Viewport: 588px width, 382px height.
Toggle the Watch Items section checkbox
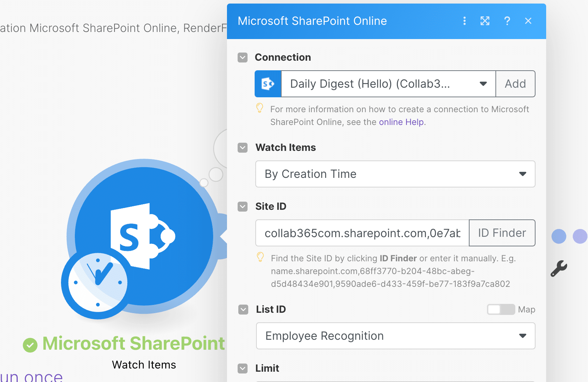243,147
